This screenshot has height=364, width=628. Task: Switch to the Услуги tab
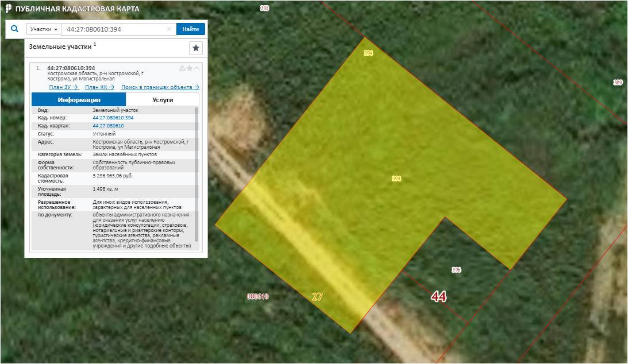163,100
